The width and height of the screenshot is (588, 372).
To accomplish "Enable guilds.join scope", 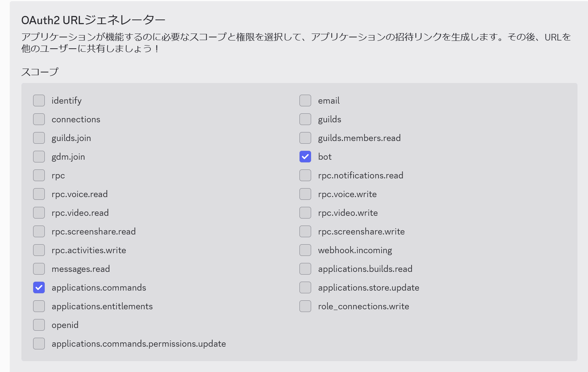I will [39, 138].
